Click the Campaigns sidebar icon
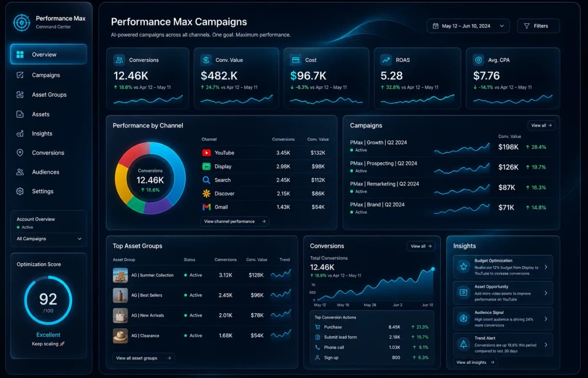Screen dimensions: 588x378 pyautogui.click(x=20, y=75)
